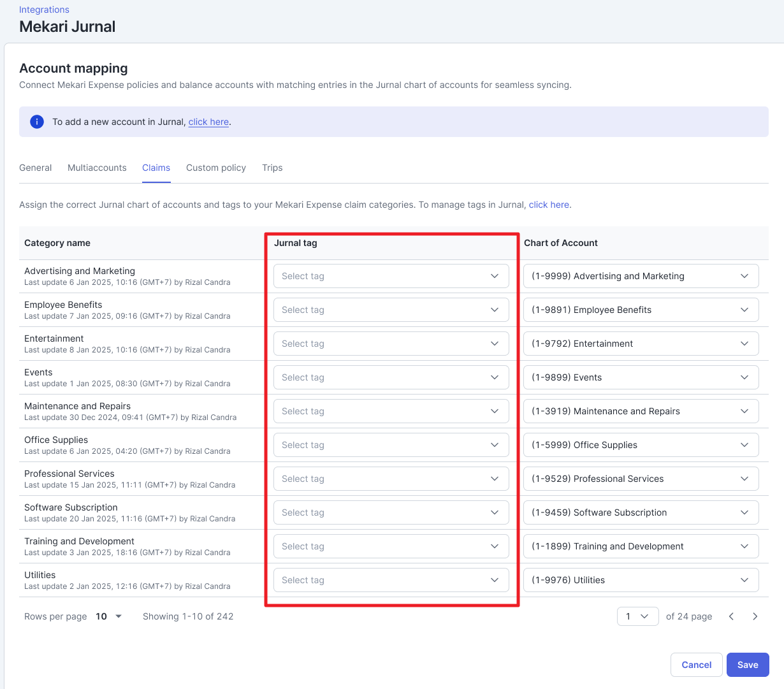
Task: Click last update text for Events row
Action: click(127, 384)
